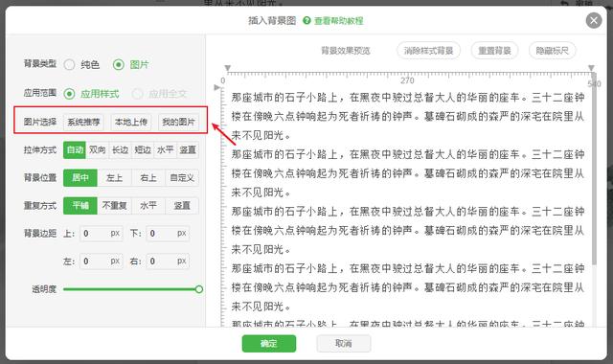Screen dimensions: 613x364
Task: Set repeat mode to 不重复
Action: coord(114,206)
